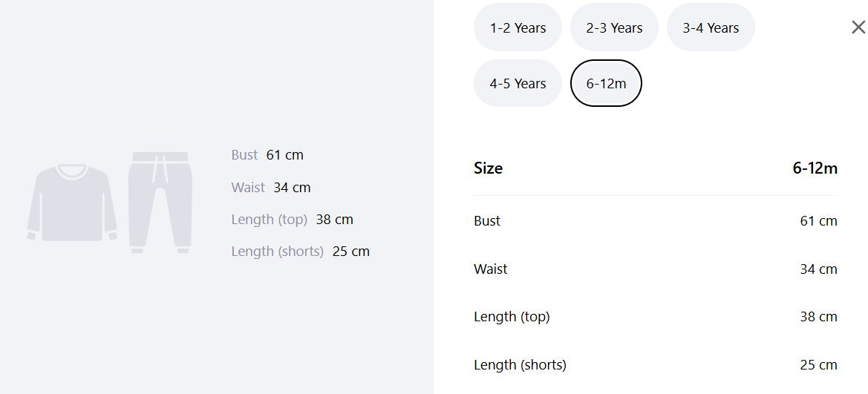
Task: Click the 61 cm bust value in table
Action: (819, 221)
